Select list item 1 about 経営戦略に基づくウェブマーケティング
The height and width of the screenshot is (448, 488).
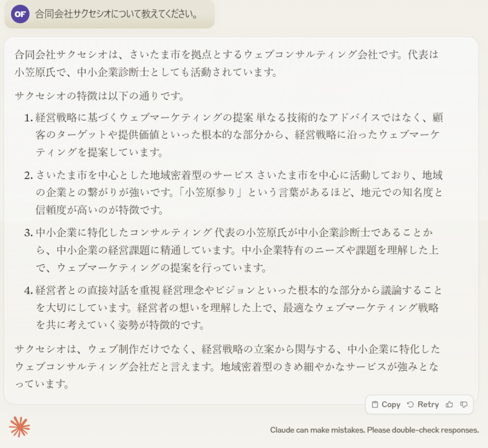pos(238,135)
